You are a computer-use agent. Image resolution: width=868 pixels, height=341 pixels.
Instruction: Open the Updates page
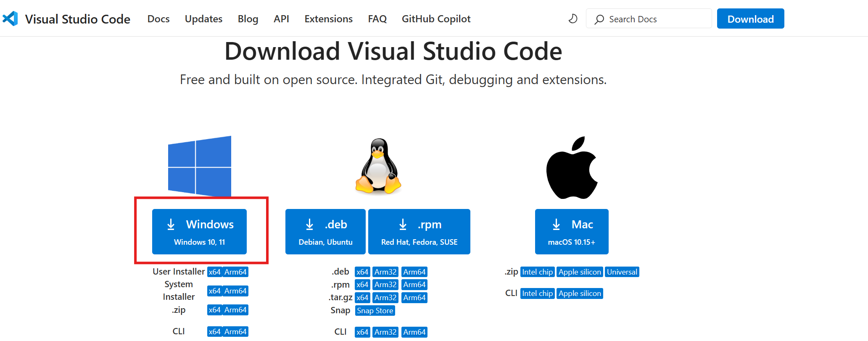(x=203, y=19)
